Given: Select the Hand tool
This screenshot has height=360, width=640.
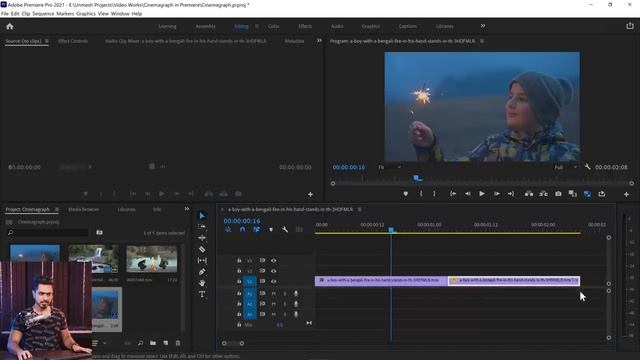Looking at the screenshot, I should (202, 282).
